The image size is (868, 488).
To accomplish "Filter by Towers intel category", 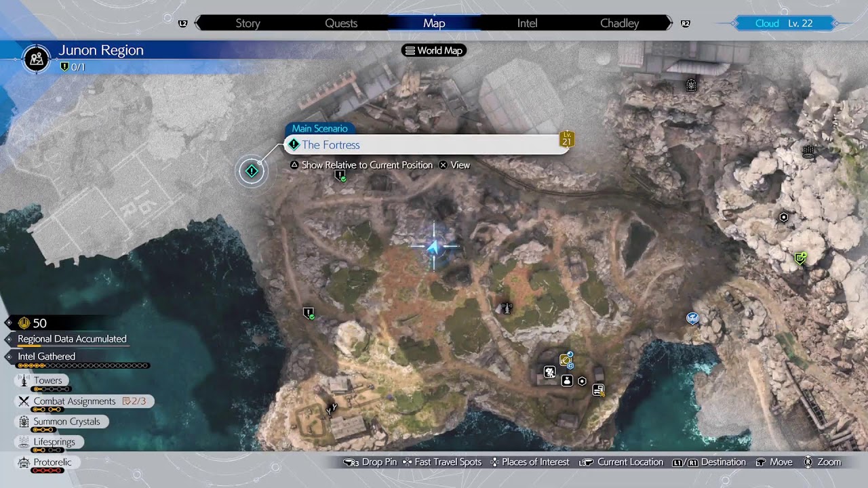I will (x=42, y=381).
